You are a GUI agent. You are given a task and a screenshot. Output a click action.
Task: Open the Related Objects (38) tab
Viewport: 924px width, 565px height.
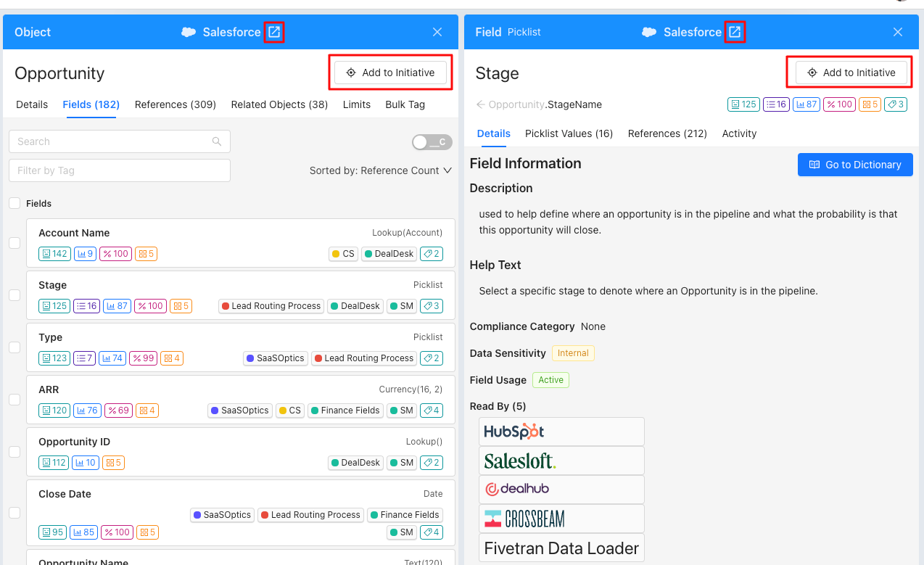pyautogui.click(x=279, y=104)
